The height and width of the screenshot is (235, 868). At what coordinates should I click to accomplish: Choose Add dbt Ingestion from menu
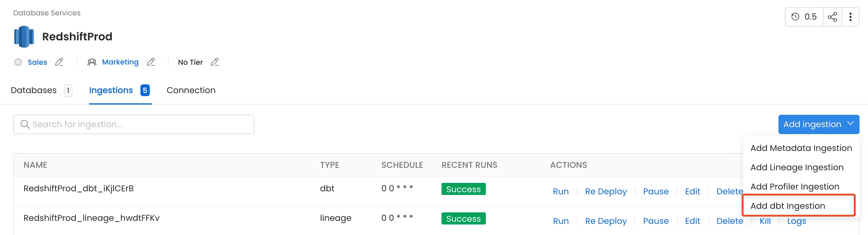pos(788,206)
